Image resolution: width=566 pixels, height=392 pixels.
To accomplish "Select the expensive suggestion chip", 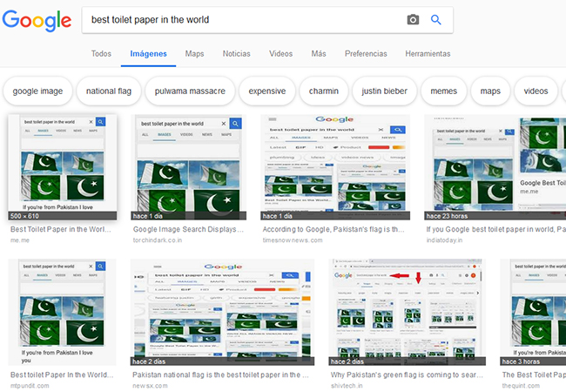I will (x=267, y=91).
